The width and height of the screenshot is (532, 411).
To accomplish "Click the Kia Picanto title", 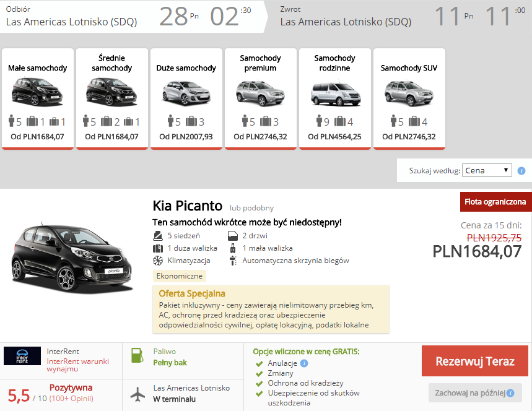I will (187, 206).
